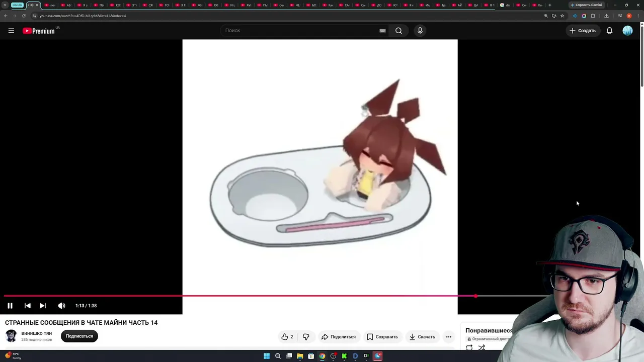Open browser downloads
The height and width of the screenshot is (362, 644).
[x=606, y=16]
